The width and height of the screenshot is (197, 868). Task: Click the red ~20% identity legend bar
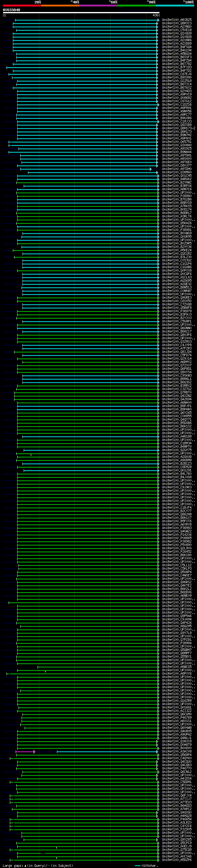click(x=22, y=6)
